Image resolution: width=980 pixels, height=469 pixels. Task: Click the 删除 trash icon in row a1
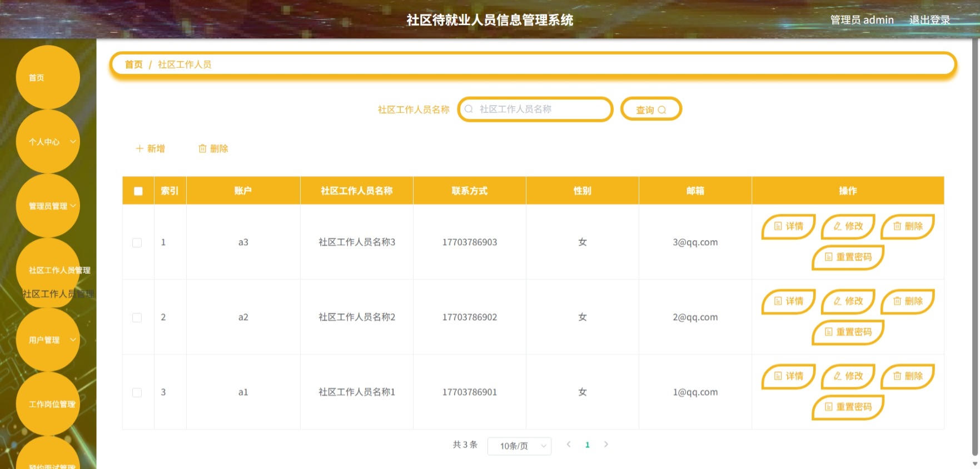coord(897,376)
